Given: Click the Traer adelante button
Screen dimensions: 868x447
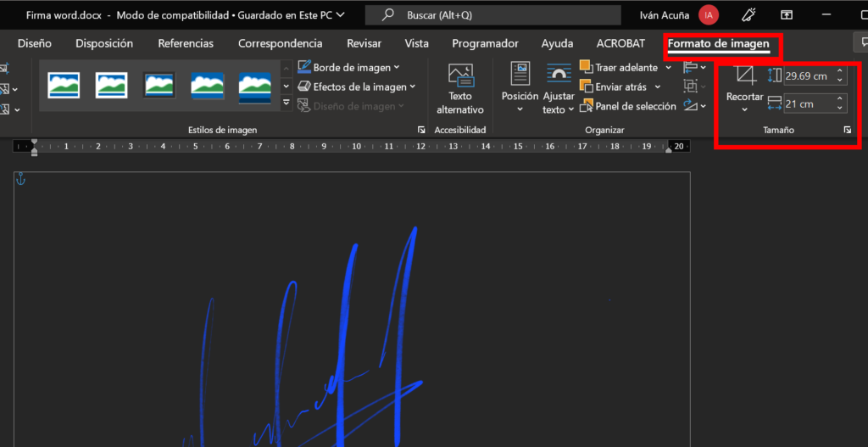Looking at the screenshot, I should (619, 67).
